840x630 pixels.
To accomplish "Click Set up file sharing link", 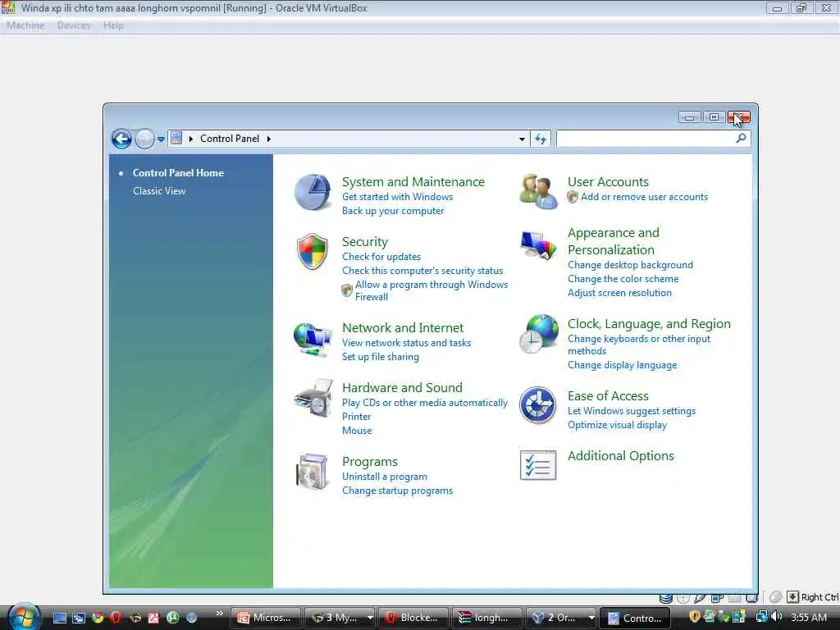I will [381, 357].
